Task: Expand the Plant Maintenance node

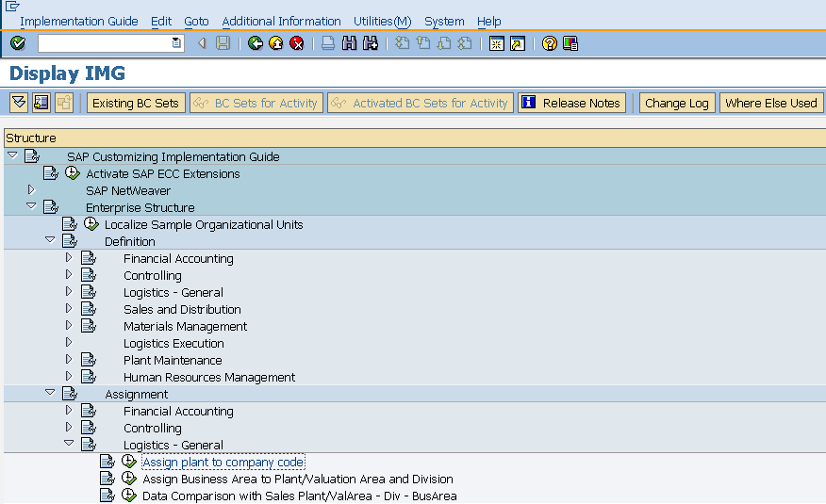Action: tap(69, 359)
